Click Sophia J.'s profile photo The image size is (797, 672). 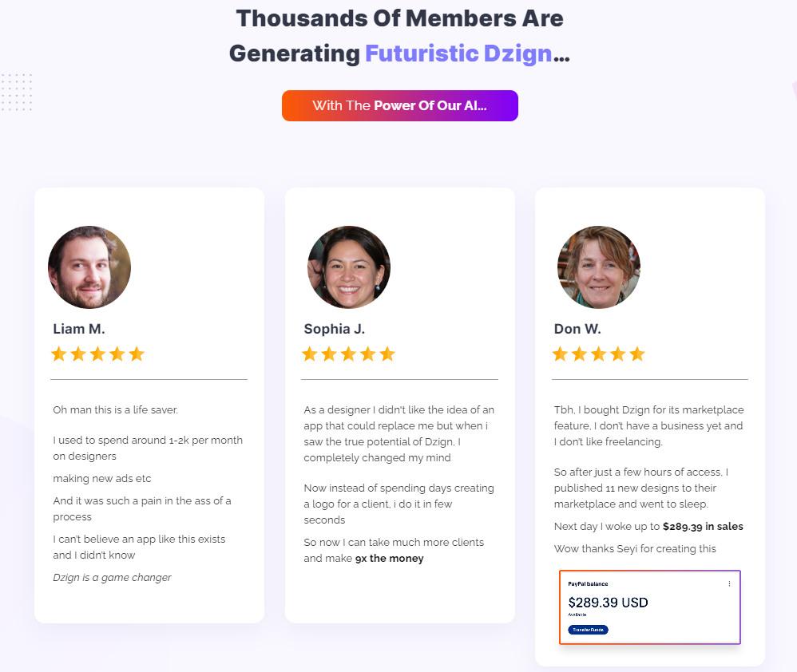[x=349, y=267]
